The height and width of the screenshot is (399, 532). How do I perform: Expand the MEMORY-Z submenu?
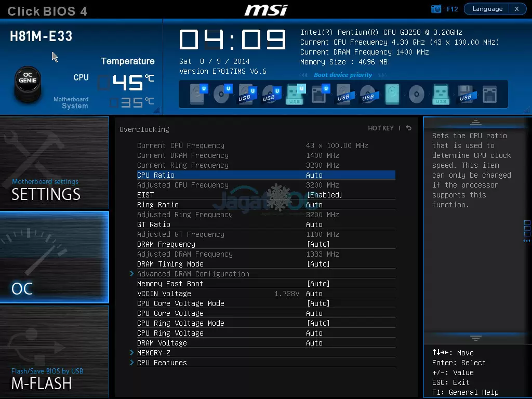153,353
